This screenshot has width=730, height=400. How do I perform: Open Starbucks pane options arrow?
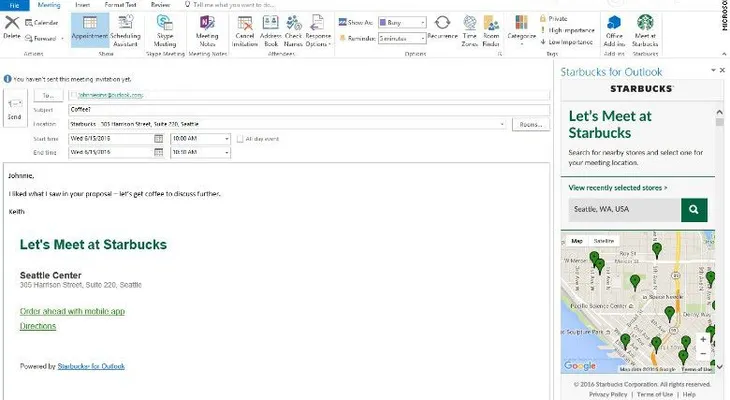pyautogui.click(x=713, y=70)
